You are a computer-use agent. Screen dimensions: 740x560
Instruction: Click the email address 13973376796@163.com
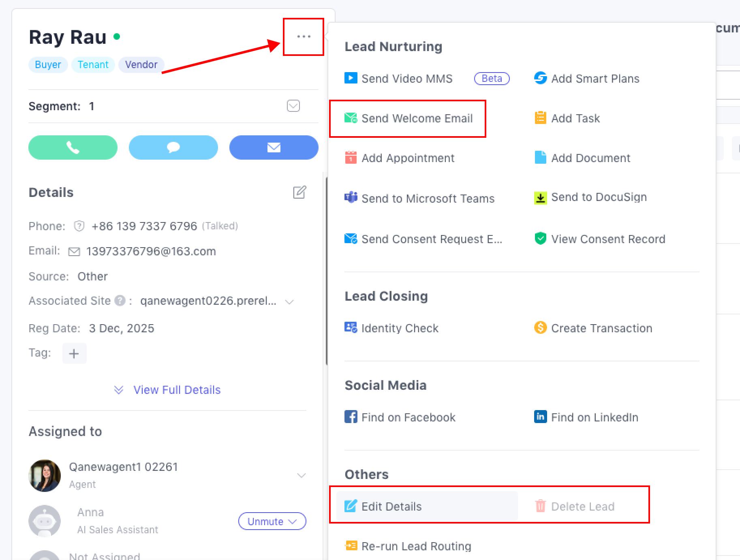click(151, 251)
